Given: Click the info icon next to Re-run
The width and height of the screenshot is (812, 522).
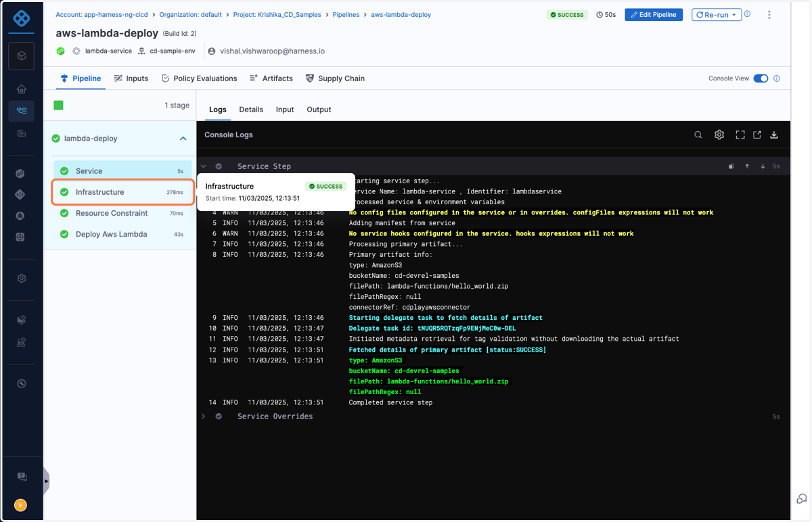Looking at the screenshot, I should 748,14.
